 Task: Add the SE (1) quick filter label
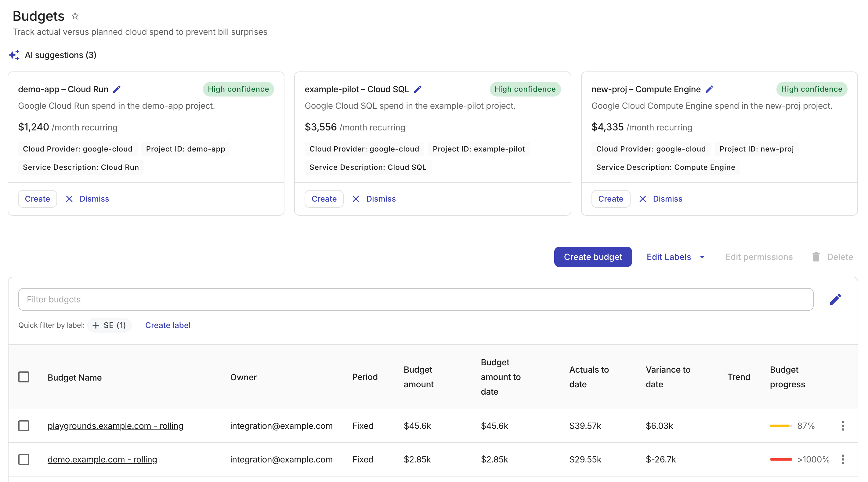pos(109,325)
